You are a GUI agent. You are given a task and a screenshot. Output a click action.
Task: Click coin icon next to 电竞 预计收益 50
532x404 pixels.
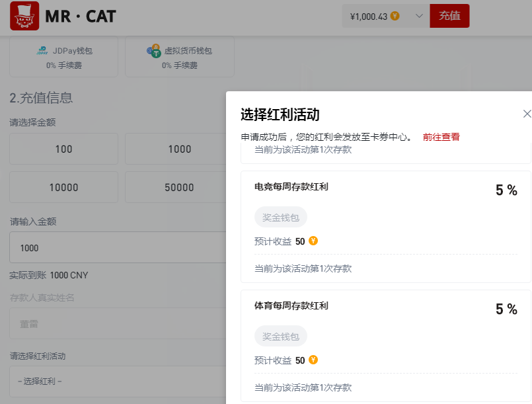(x=313, y=241)
